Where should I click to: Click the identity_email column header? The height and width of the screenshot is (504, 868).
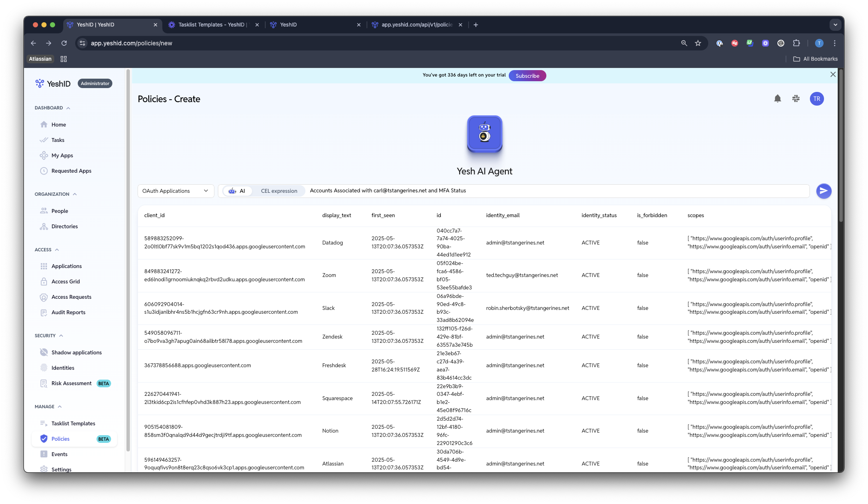click(x=502, y=215)
